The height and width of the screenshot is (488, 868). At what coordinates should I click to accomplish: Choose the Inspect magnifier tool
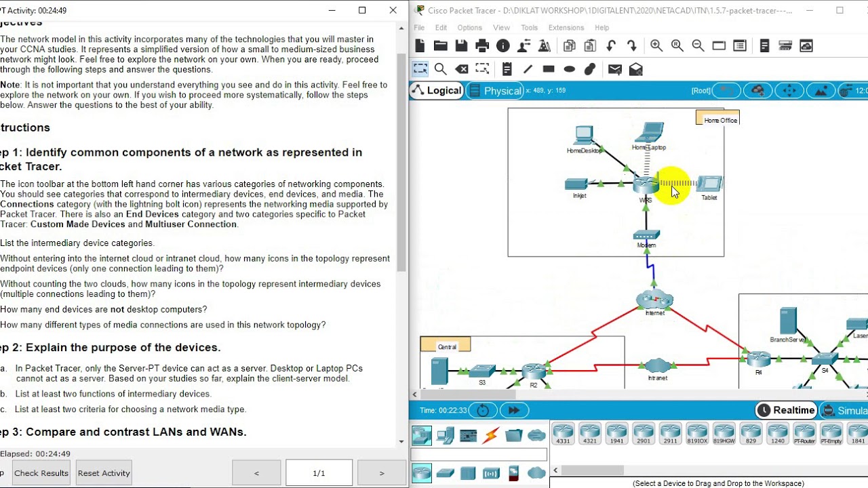441,69
